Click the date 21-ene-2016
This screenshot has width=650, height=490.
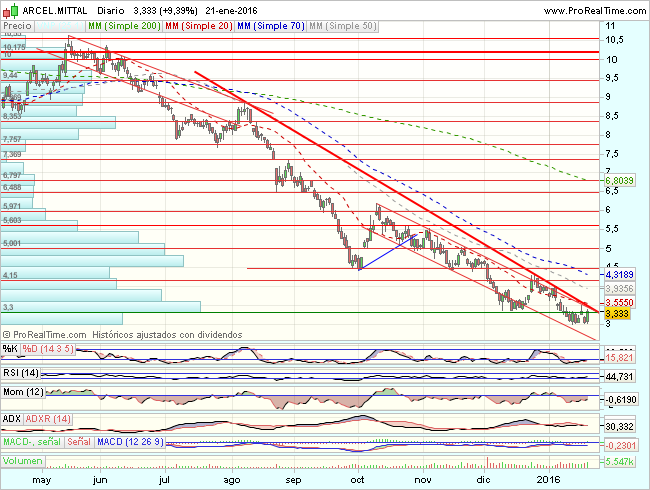[231, 11]
